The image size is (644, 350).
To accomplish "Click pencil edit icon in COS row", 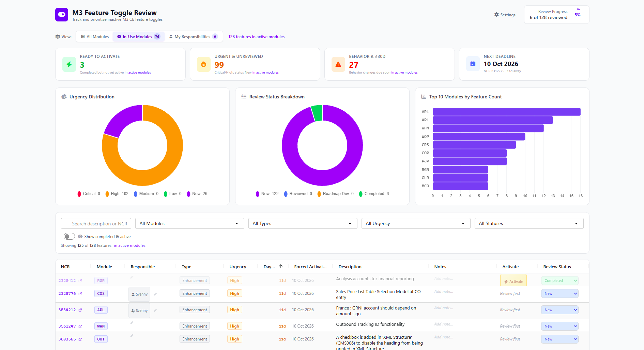I will pos(155,294).
